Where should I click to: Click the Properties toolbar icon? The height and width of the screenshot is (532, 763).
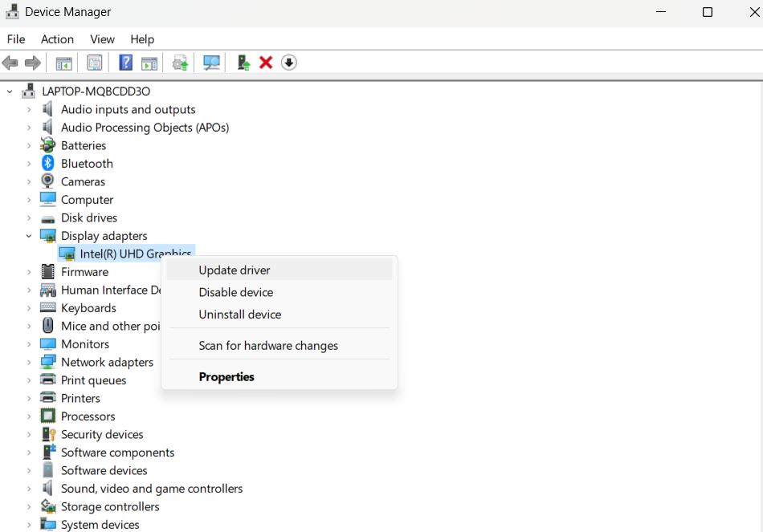[95, 63]
